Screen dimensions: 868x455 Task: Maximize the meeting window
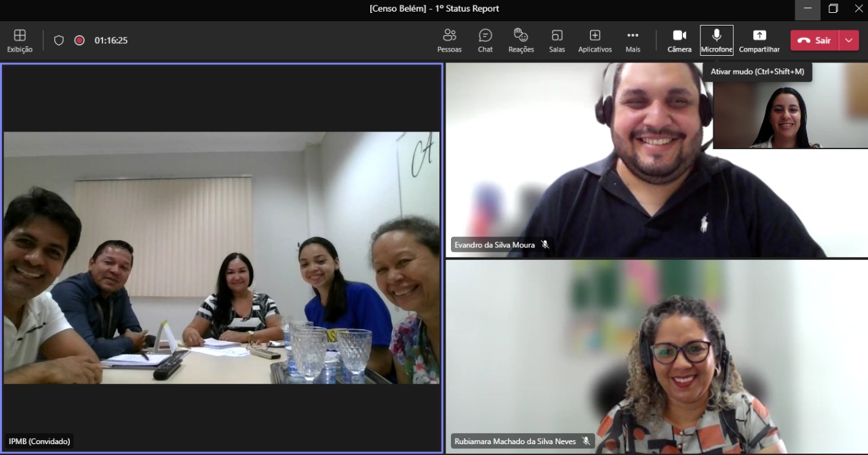833,9
